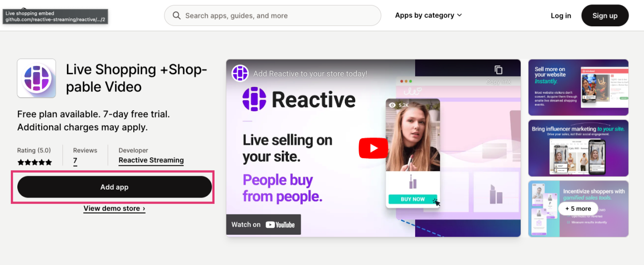
Task: Click Watch on YouTube button
Action: click(263, 224)
